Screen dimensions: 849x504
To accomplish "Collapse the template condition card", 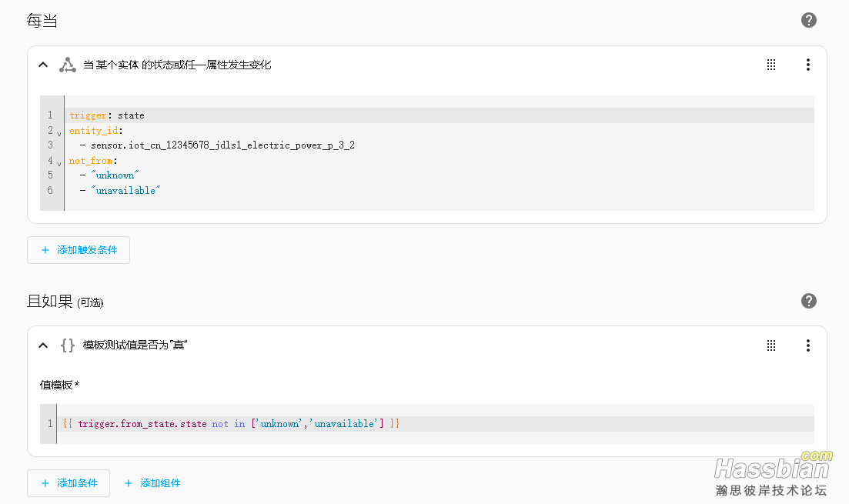I will point(43,345).
